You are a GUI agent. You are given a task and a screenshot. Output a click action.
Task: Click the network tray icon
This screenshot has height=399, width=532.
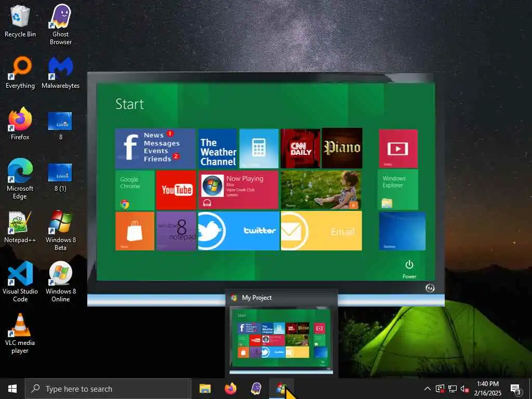point(453,389)
